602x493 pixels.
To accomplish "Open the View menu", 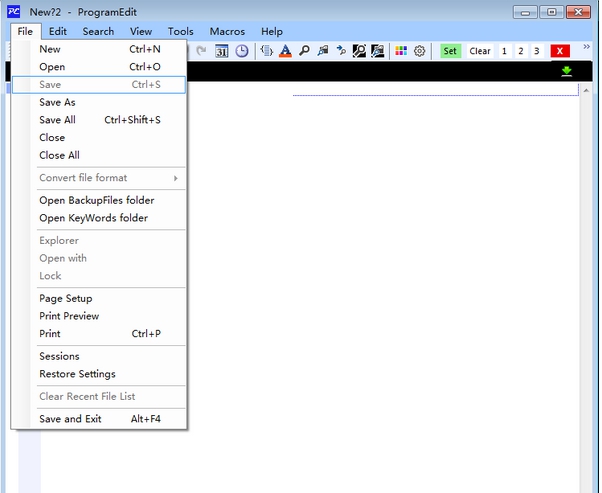I will coord(141,31).
